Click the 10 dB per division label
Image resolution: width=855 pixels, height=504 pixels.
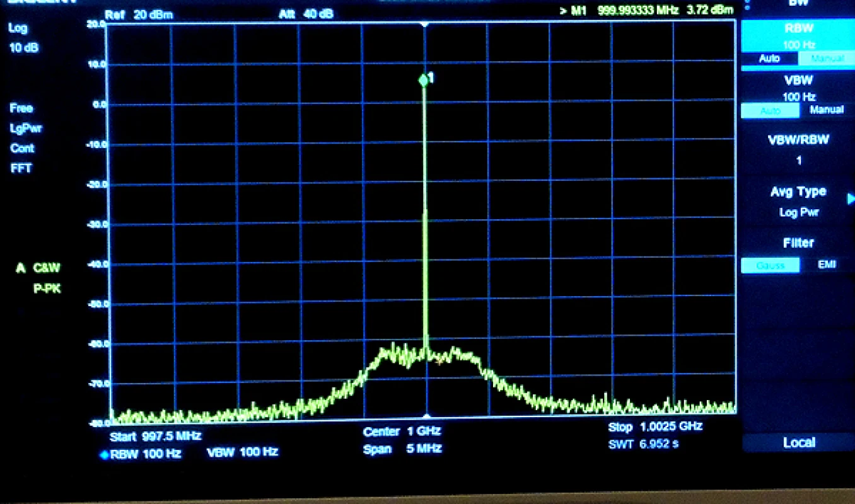24,48
